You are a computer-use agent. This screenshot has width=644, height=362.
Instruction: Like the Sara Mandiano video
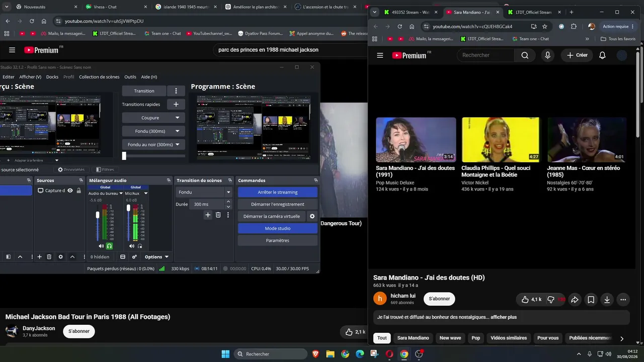[531, 300]
